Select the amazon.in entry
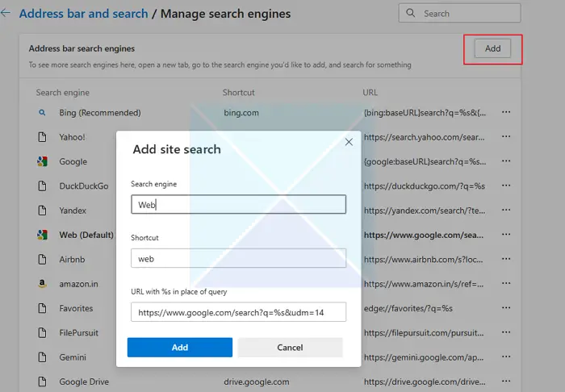Screen dimensions: 565x392 tap(78, 284)
